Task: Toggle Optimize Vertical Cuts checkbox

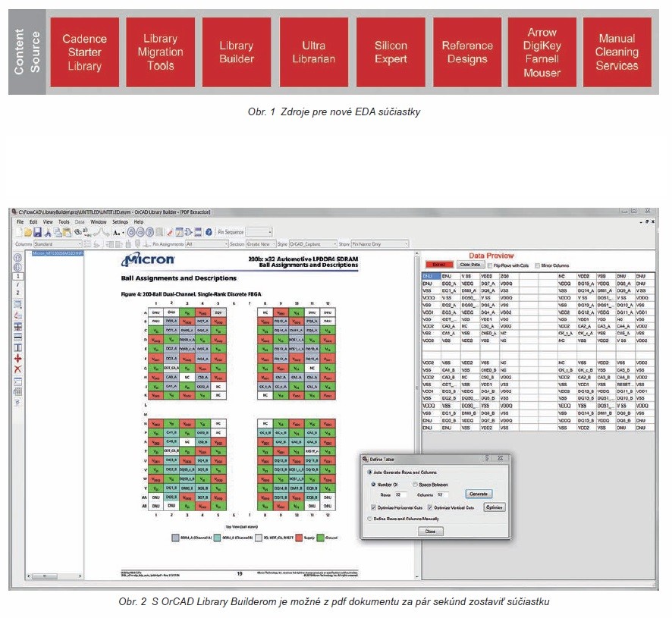Action: pos(430,507)
